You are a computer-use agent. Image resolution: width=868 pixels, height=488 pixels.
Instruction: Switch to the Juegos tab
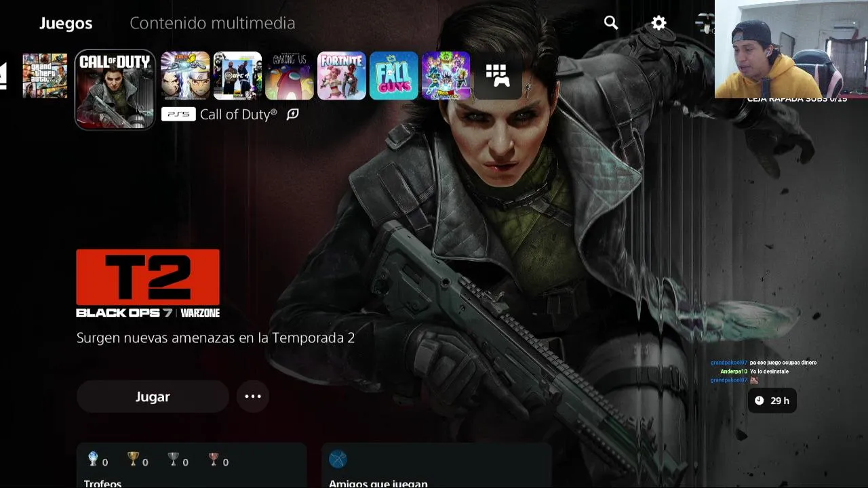tap(66, 23)
